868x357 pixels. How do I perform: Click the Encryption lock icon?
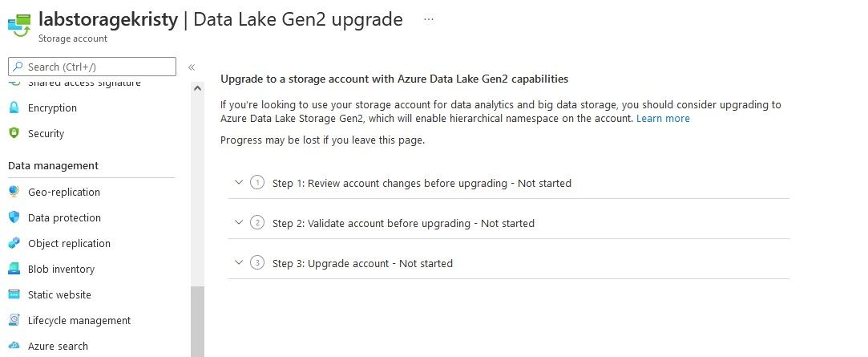click(x=13, y=108)
